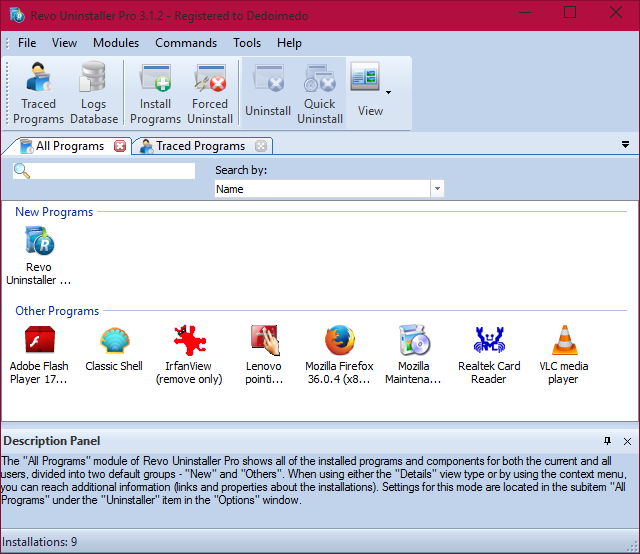Close the Description Panel
Image resolution: width=640 pixels, height=554 pixels.
627,441
